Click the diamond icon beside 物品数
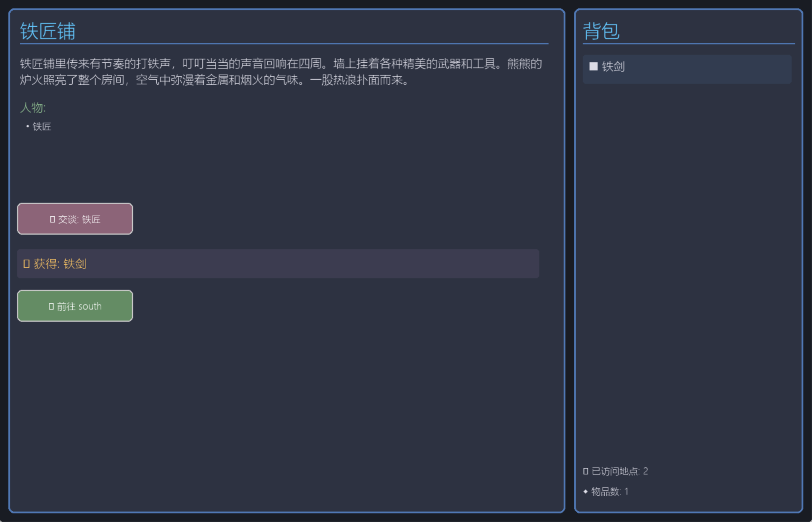The height and width of the screenshot is (522, 812). click(585, 491)
